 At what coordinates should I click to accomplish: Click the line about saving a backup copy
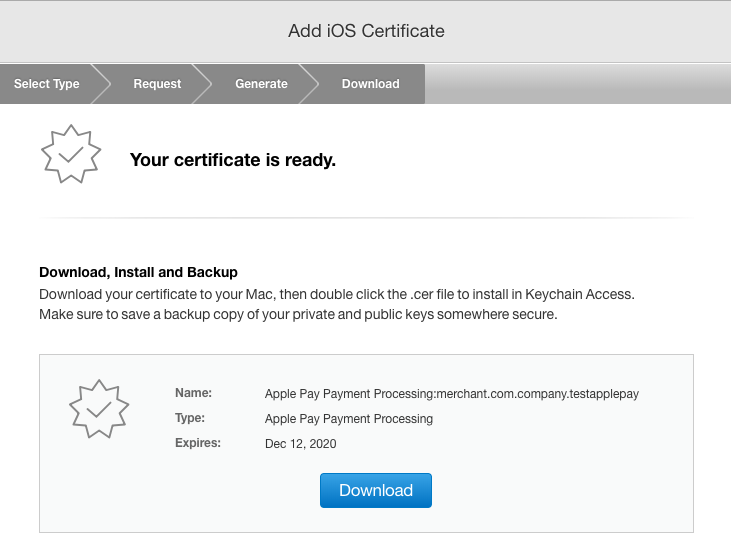coord(298,314)
